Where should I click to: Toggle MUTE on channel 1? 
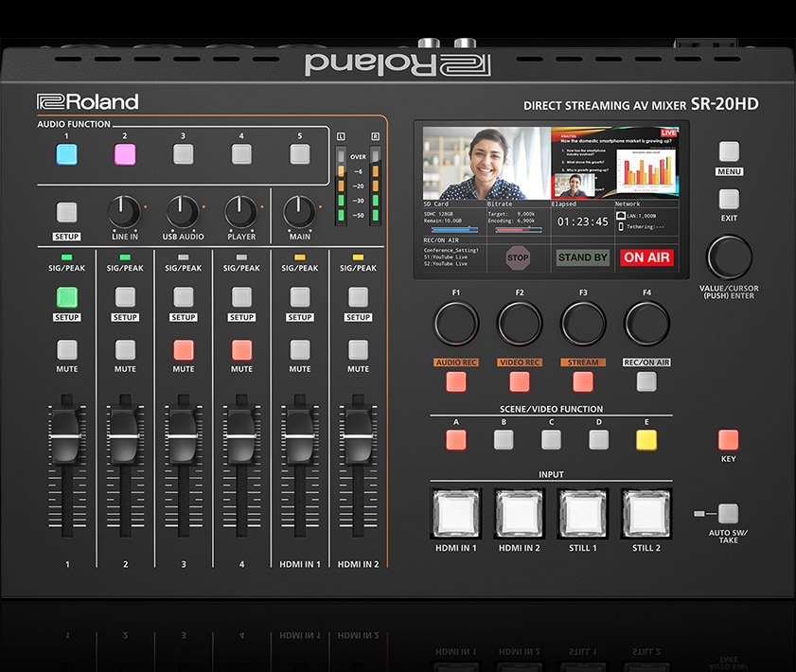point(66,349)
